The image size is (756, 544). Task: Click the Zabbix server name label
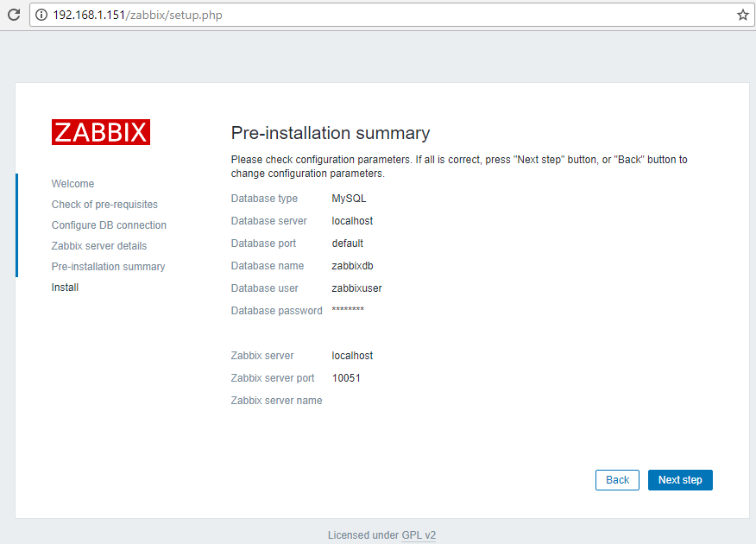click(x=277, y=401)
